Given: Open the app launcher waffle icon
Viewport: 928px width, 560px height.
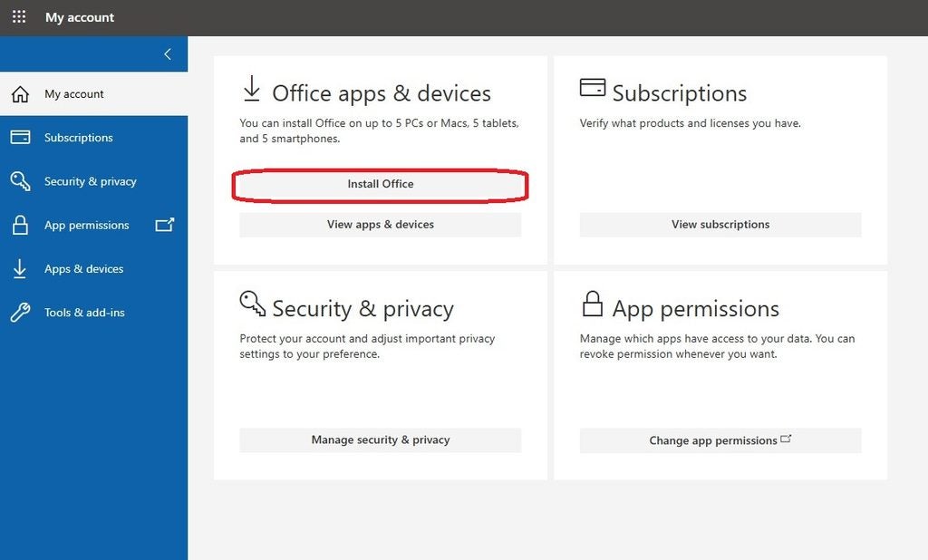Looking at the screenshot, I should (19, 16).
